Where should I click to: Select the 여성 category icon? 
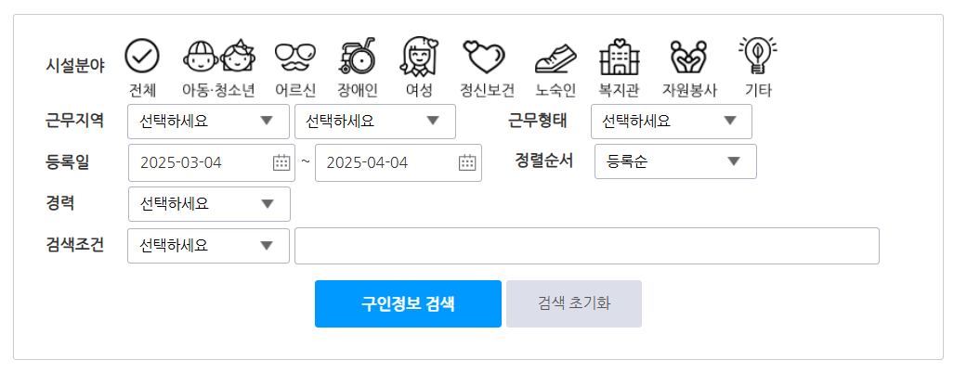[x=419, y=56]
